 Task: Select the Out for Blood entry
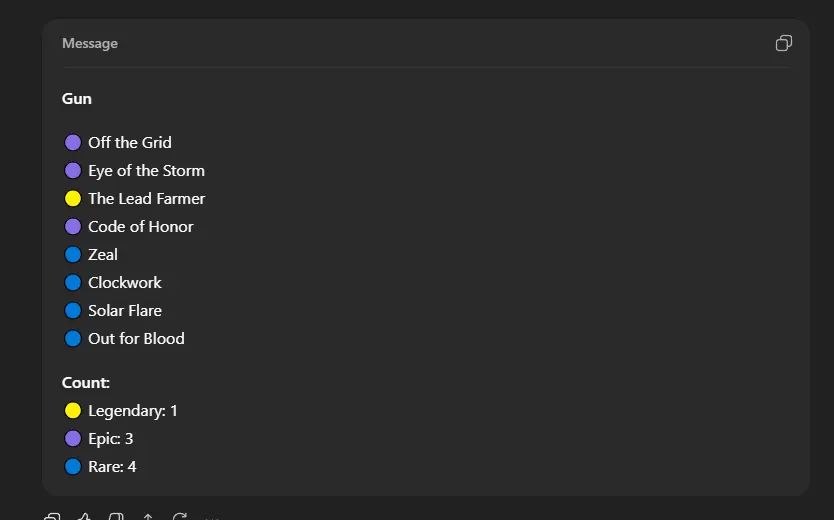[x=136, y=339]
